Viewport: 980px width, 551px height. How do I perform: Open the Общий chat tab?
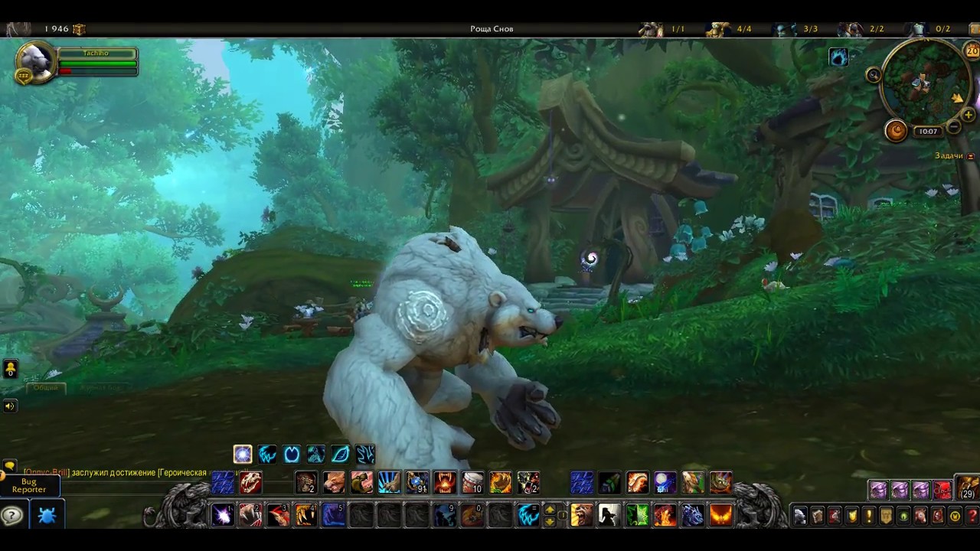45,388
